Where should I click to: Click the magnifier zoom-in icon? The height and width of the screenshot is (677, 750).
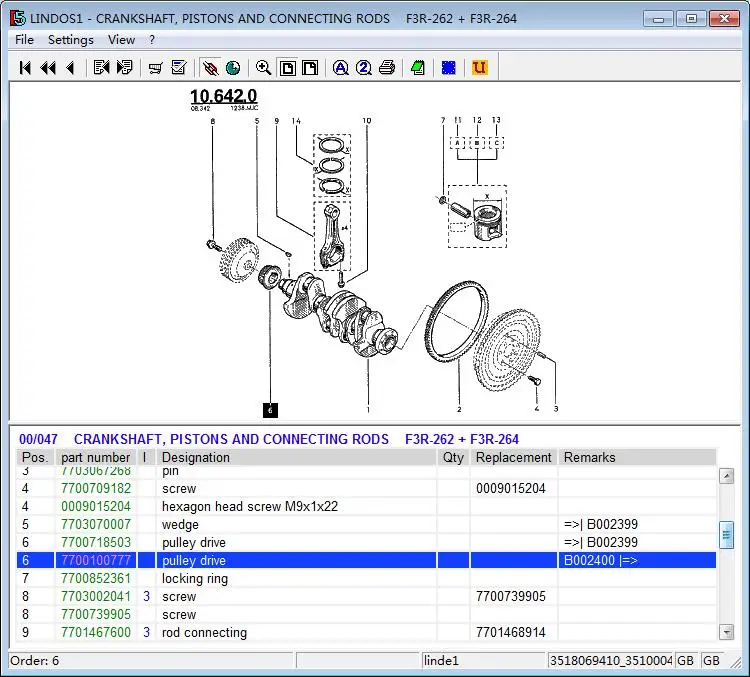pyautogui.click(x=263, y=68)
